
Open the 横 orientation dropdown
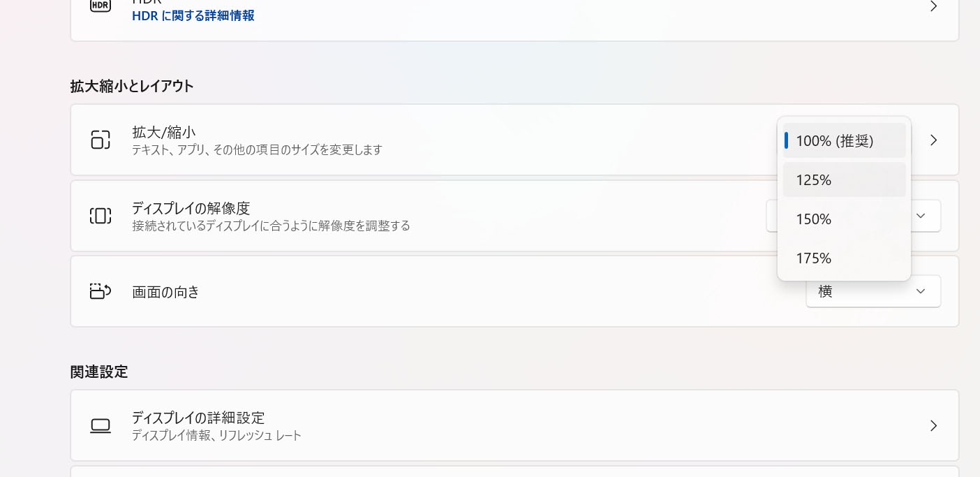[873, 291]
